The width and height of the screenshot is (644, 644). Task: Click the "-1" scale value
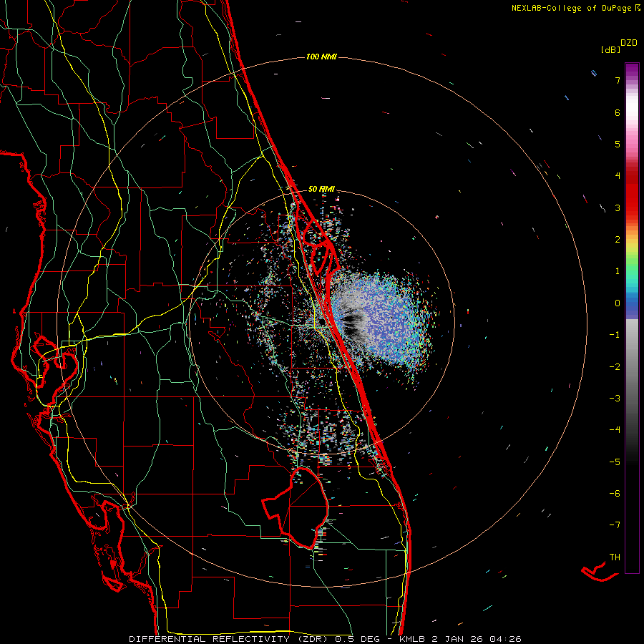(x=615, y=335)
